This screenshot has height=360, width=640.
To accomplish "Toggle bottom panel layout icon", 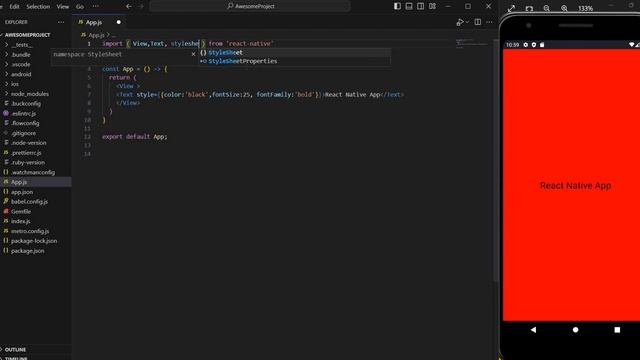I will click(409, 6).
